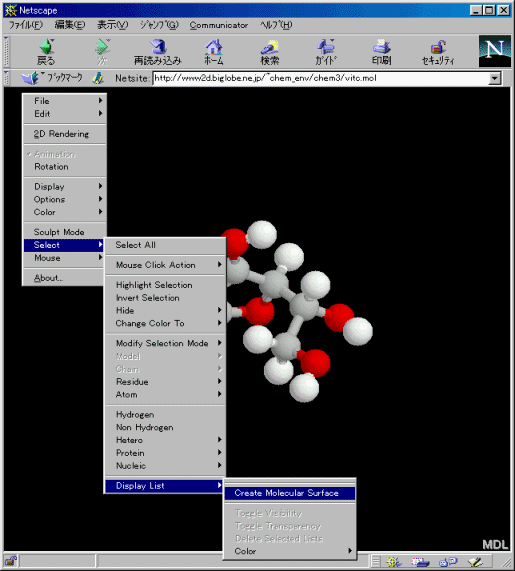Screen dimensions: 515x571
Task: Choose Highlight Selection
Action: tap(165, 285)
